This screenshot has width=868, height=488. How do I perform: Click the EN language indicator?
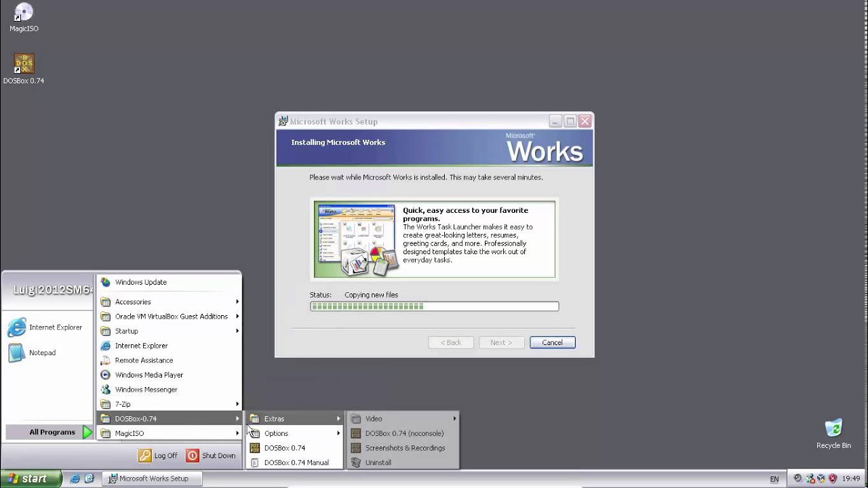774,479
